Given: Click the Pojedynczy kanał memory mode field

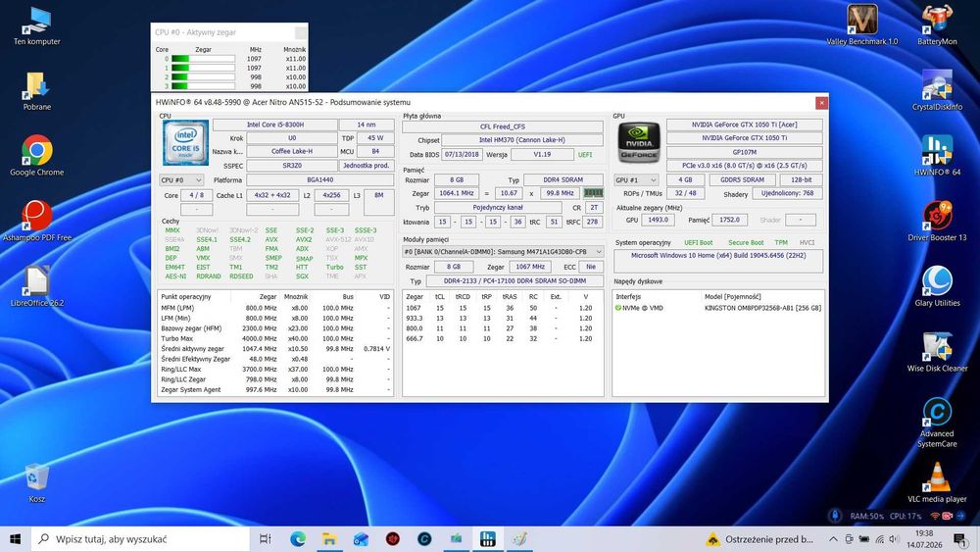Looking at the screenshot, I should coord(498,208).
